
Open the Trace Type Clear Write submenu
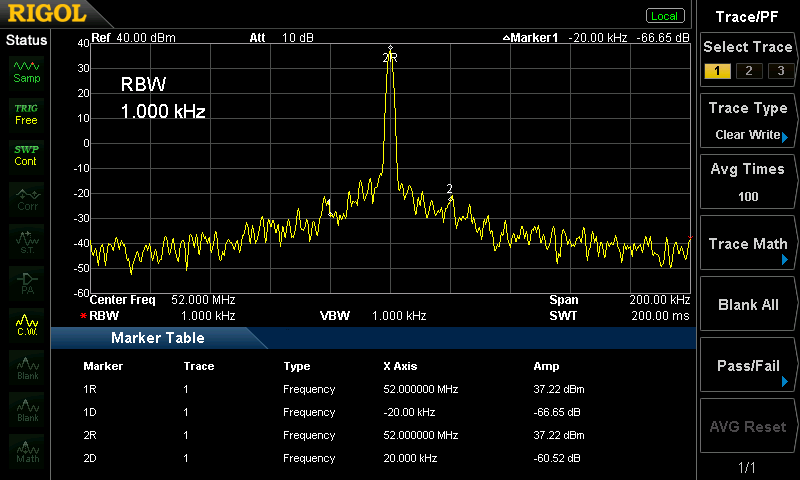[x=748, y=122]
